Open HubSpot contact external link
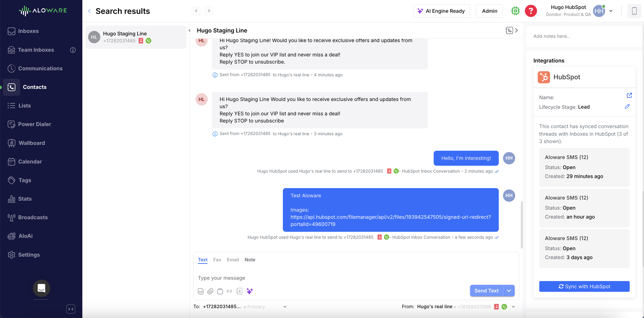The image size is (644, 318). [629, 95]
